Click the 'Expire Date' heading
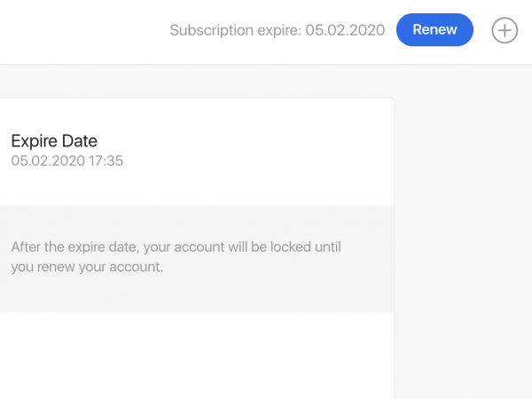 54,140
